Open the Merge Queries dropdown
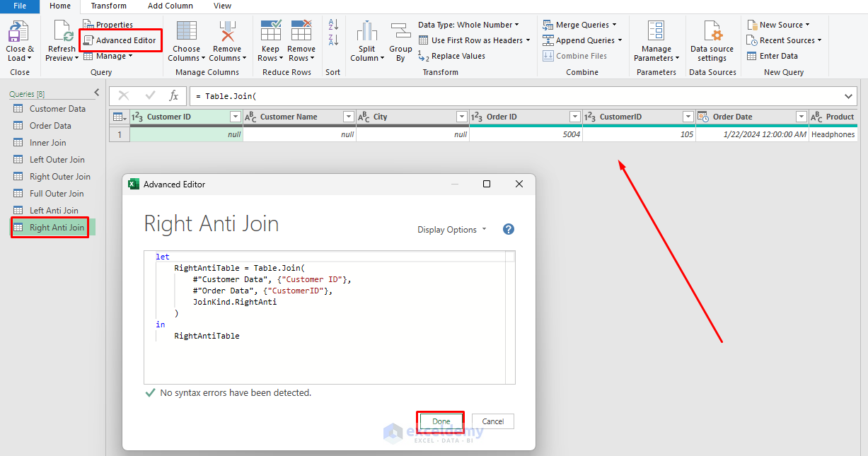The height and width of the screenshot is (456, 868). [579, 25]
